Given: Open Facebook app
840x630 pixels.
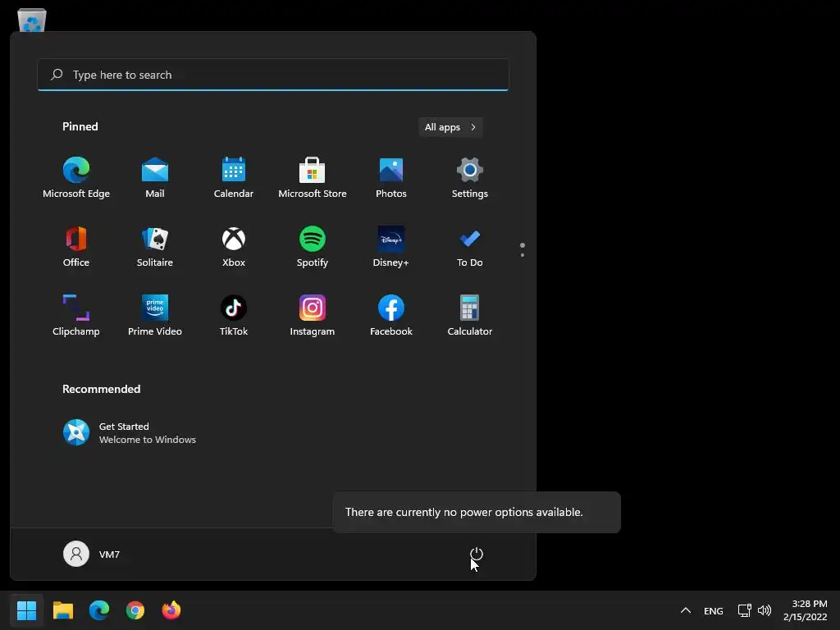Looking at the screenshot, I should pyautogui.click(x=391, y=316).
